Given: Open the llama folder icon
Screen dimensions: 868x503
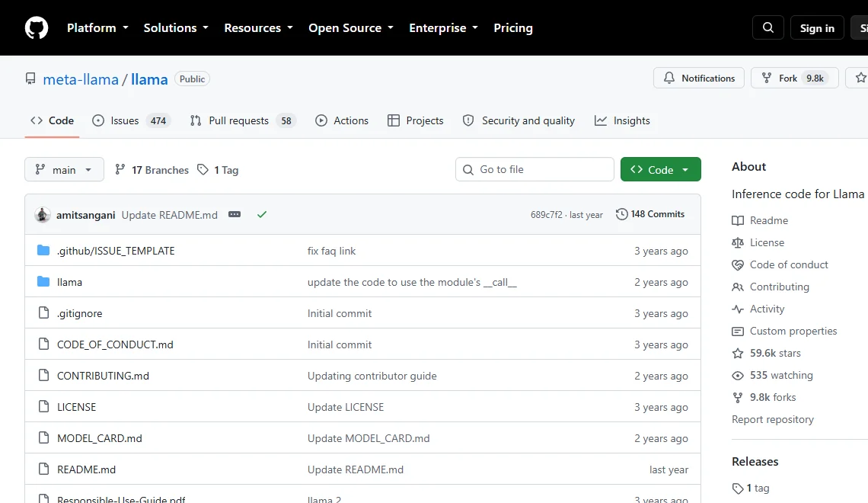Looking at the screenshot, I should pyautogui.click(x=43, y=281).
